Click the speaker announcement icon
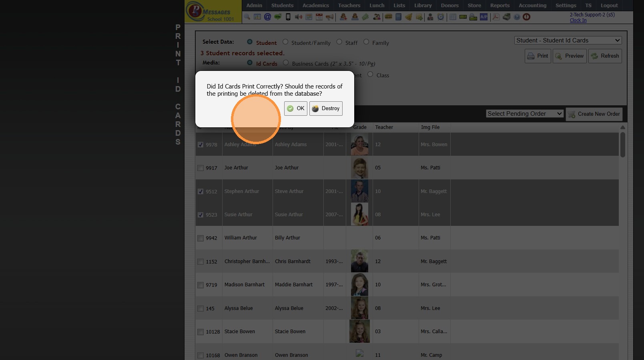 (x=299, y=17)
